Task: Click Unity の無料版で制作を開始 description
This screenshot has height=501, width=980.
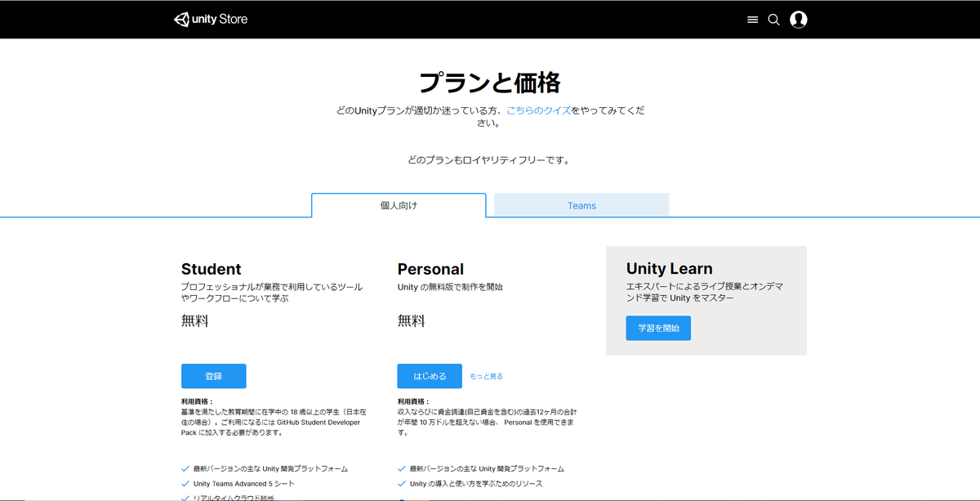Action: point(450,288)
